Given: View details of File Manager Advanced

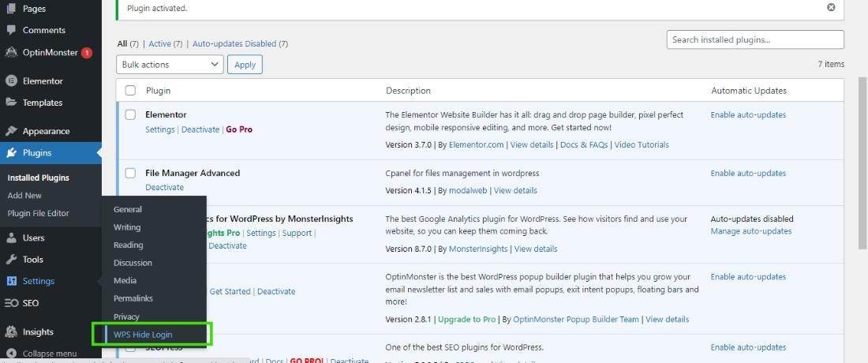Looking at the screenshot, I should [515, 190].
